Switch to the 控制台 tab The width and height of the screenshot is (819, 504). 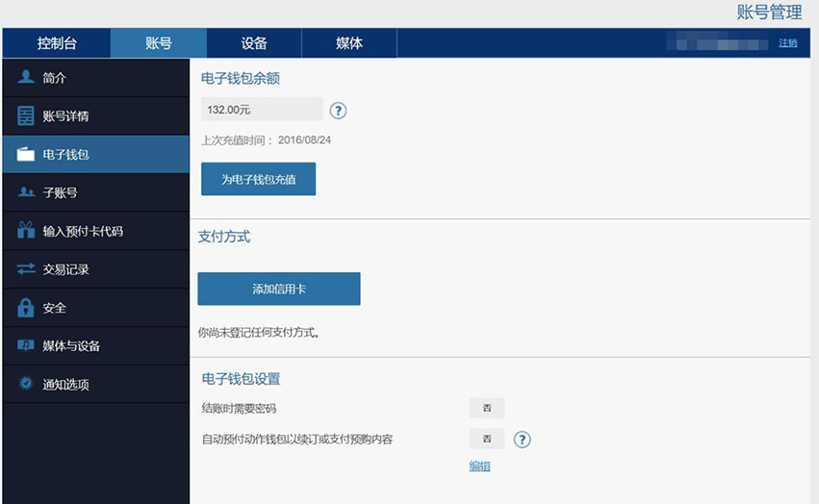coord(57,43)
